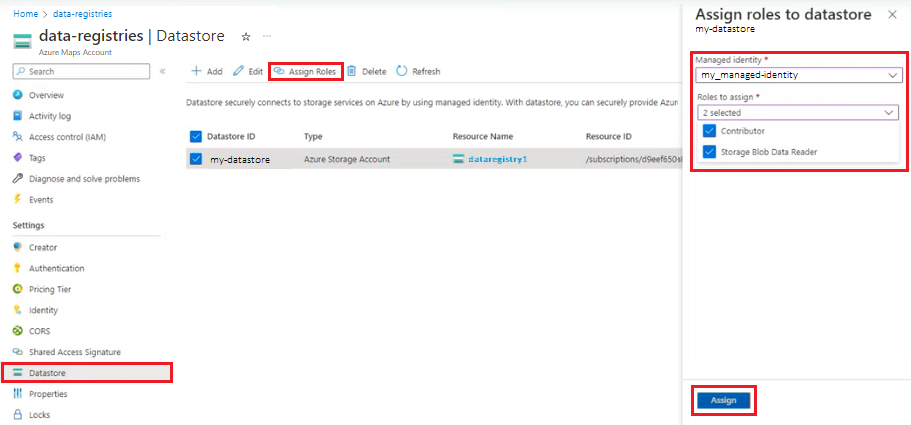
Task: Select the CORS icon
Action: pyautogui.click(x=17, y=331)
